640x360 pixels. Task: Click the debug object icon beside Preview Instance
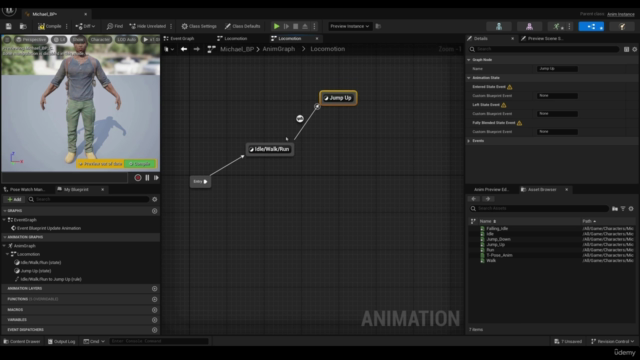tap(378, 26)
